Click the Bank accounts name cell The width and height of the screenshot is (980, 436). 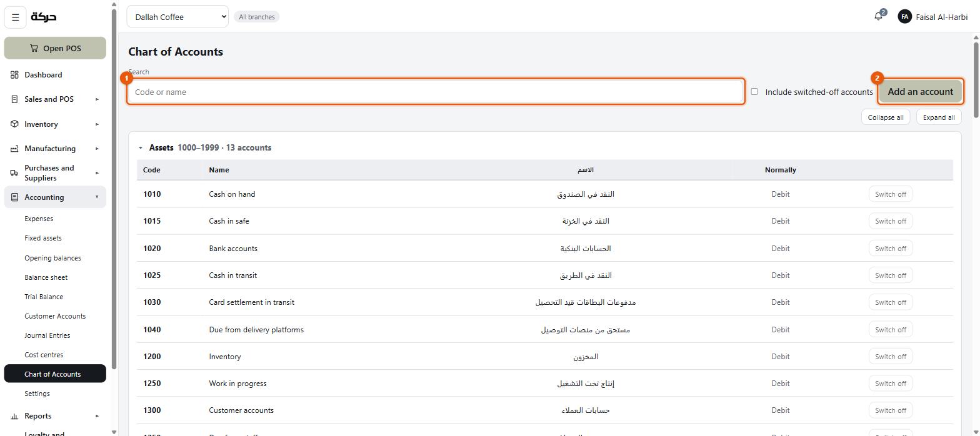[233, 249]
